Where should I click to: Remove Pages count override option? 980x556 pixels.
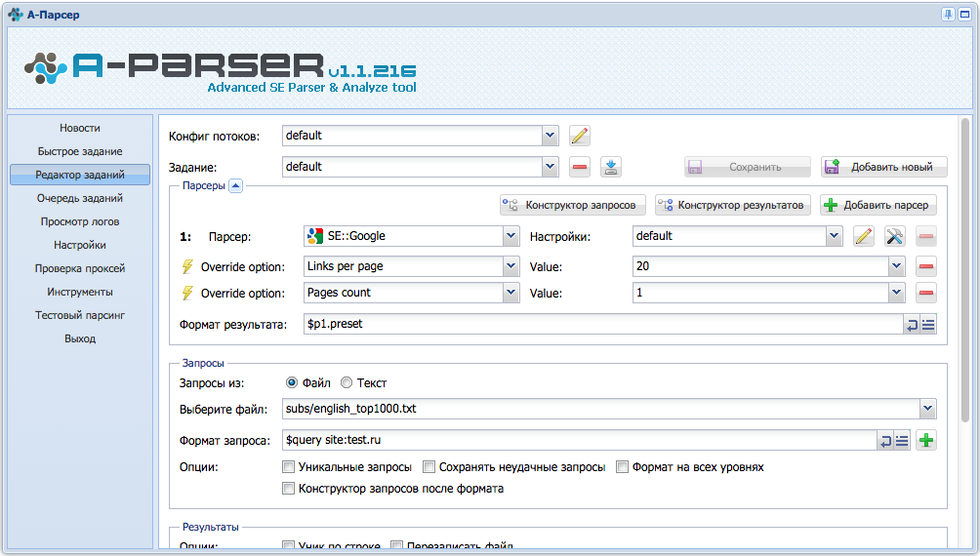926,293
